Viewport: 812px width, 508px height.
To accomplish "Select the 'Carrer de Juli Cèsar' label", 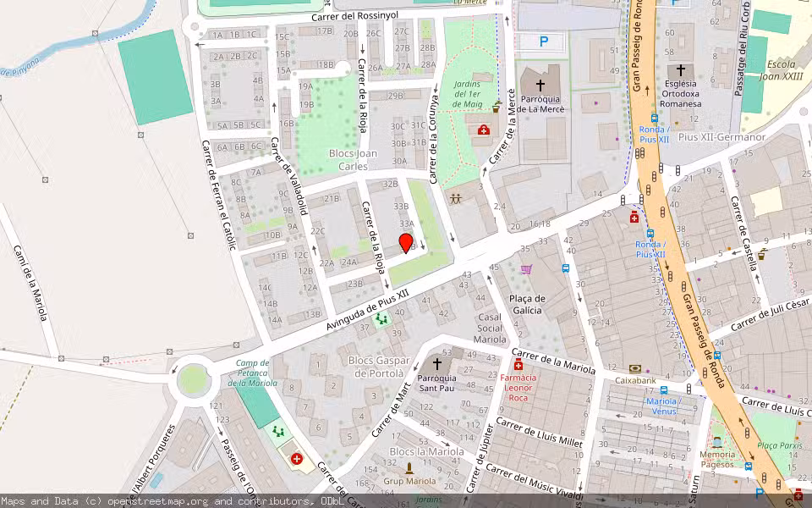I will (x=771, y=315).
